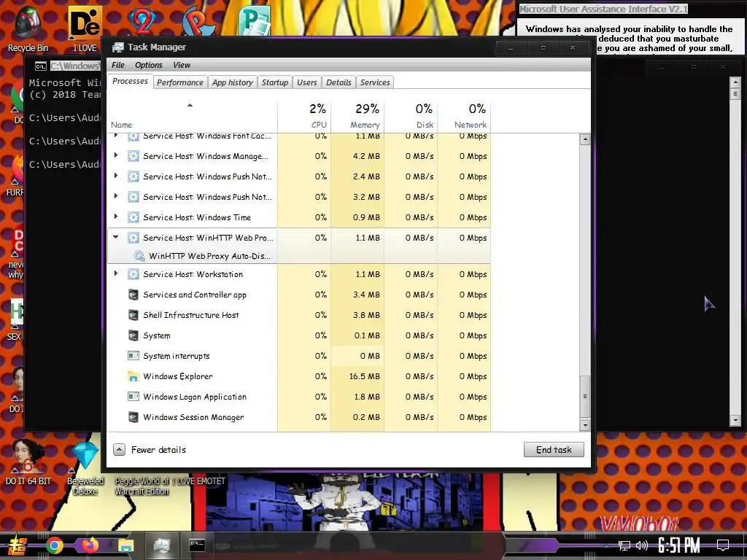Select the Command Prompt taskbar button
This screenshot has height=560, width=747.
[197, 545]
